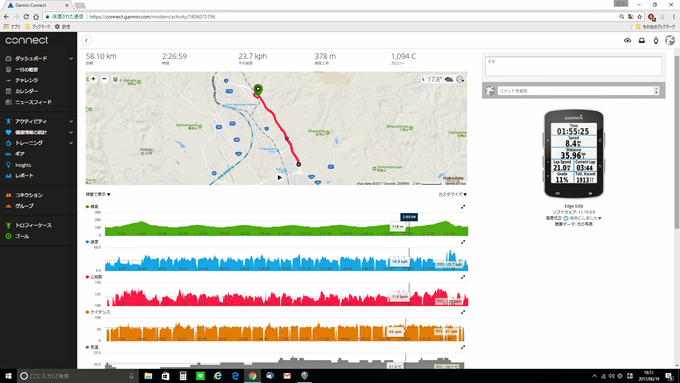Viewport: 680px width, 383px height.
Task: Click the round icon right of the cloud
Action: click(x=460, y=79)
